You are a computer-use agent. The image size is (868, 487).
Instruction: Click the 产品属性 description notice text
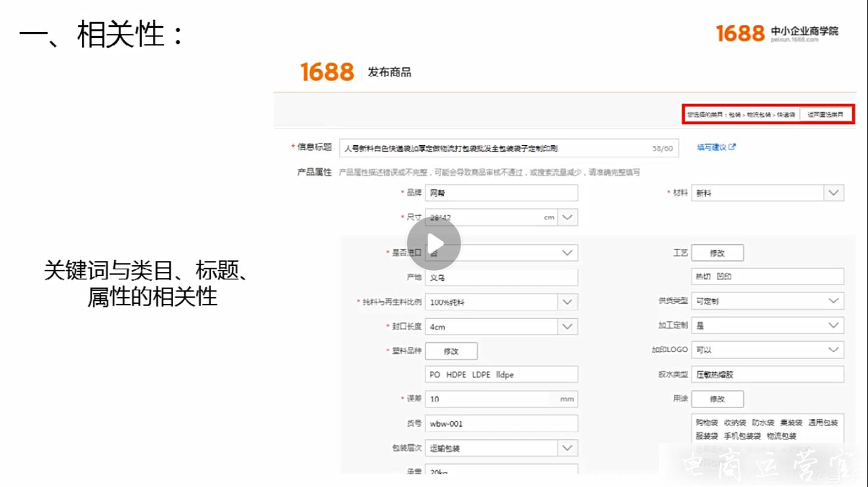coord(489,172)
